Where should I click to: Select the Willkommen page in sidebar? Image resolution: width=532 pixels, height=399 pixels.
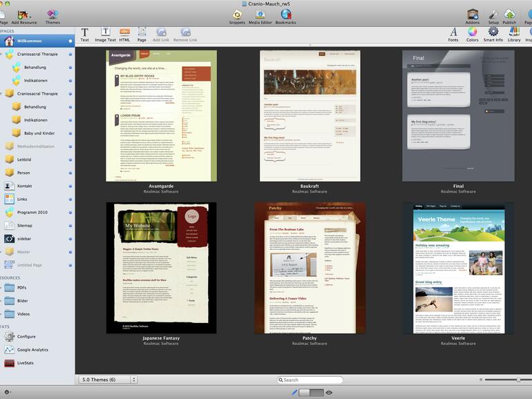(x=29, y=41)
